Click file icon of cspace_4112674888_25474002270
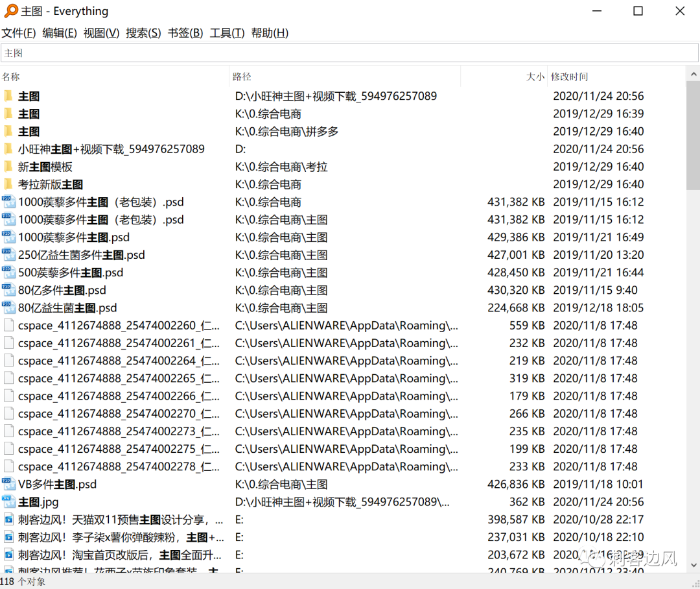 pyautogui.click(x=8, y=413)
